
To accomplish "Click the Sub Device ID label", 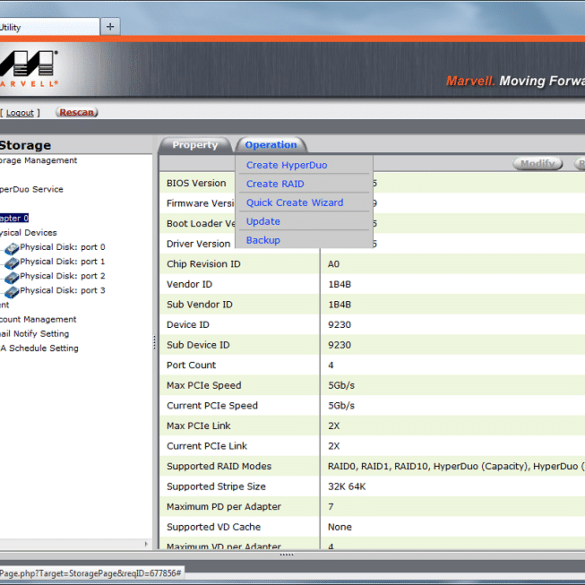I will (198, 345).
